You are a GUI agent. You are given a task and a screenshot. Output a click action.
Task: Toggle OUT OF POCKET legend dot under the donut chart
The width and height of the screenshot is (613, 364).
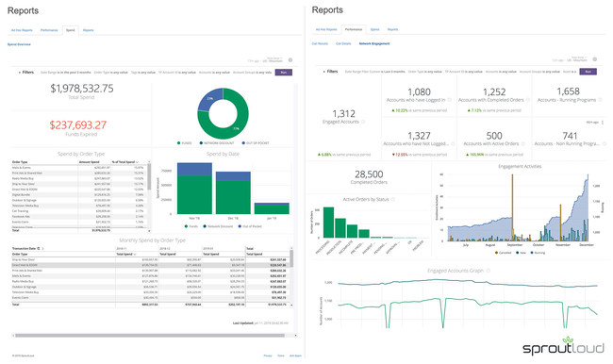(x=243, y=143)
